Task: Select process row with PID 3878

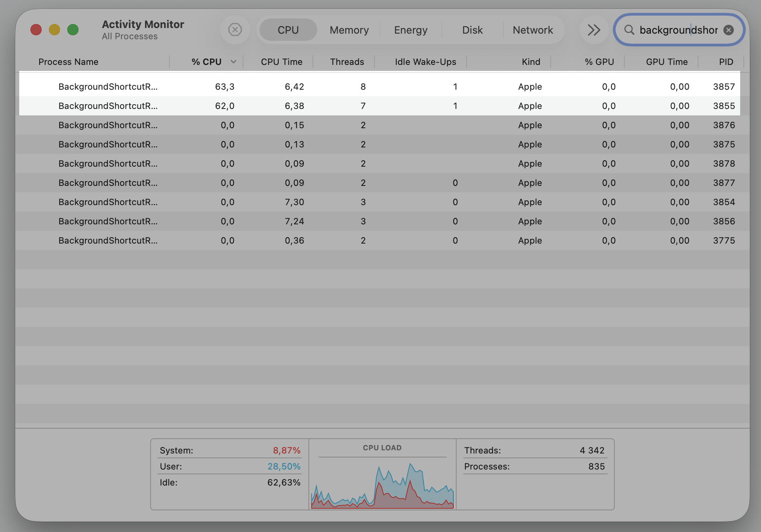Action: point(383,163)
